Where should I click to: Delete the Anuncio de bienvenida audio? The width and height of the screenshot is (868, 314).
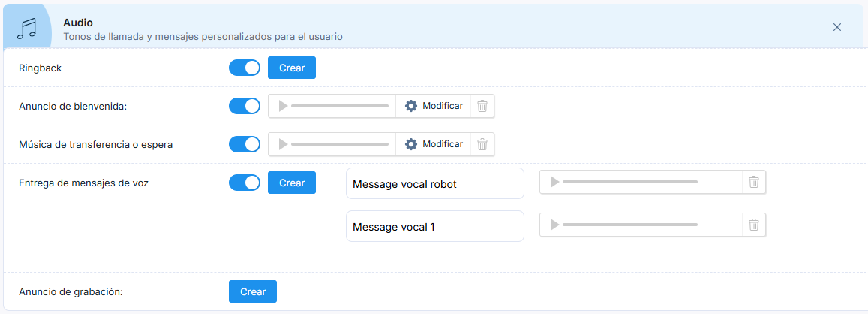point(482,106)
